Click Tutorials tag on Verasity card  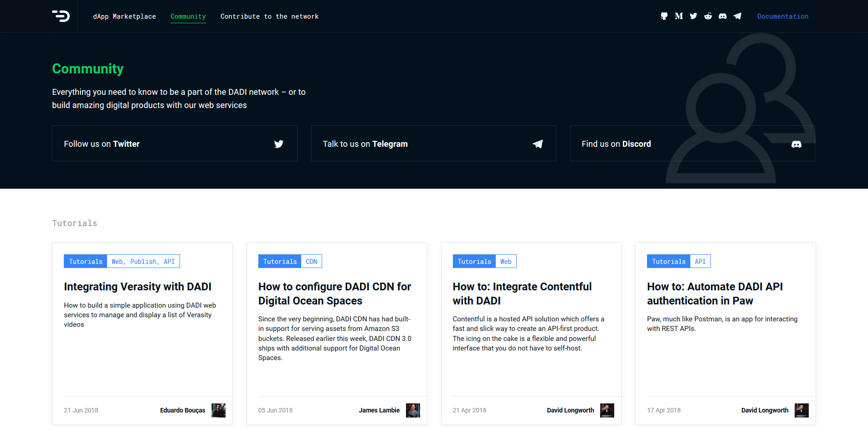(x=85, y=261)
